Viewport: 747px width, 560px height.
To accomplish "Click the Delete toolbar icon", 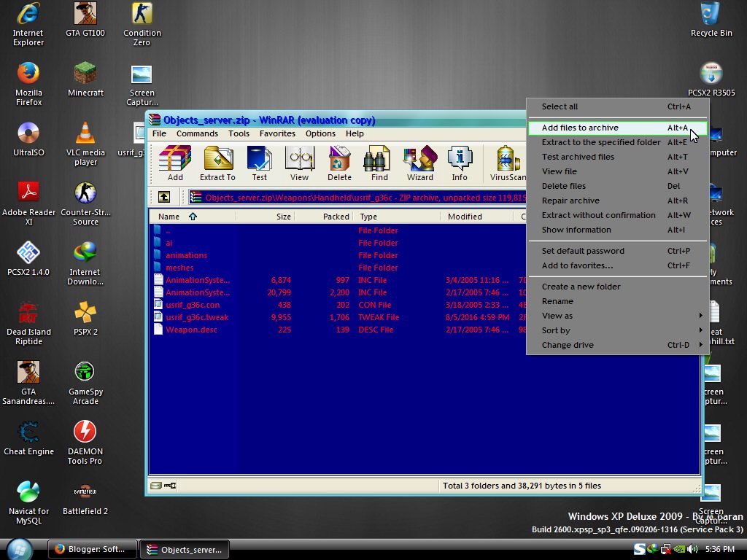I will pos(338,162).
